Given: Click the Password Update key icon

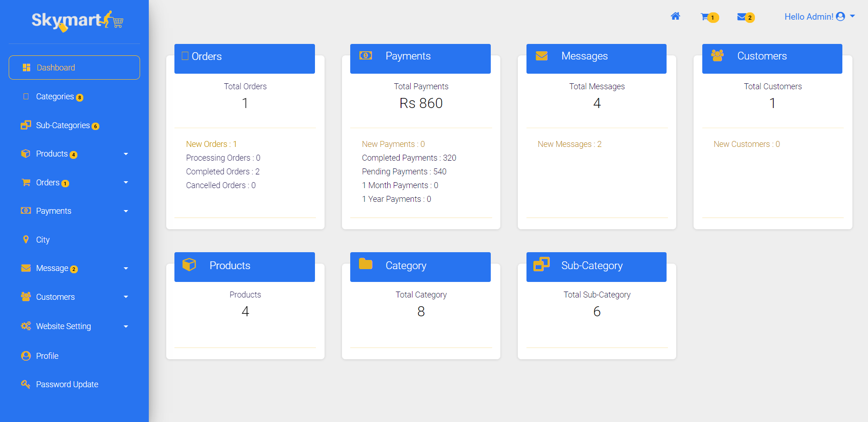Looking at the screenshot, I should click(x=26, y=384).
